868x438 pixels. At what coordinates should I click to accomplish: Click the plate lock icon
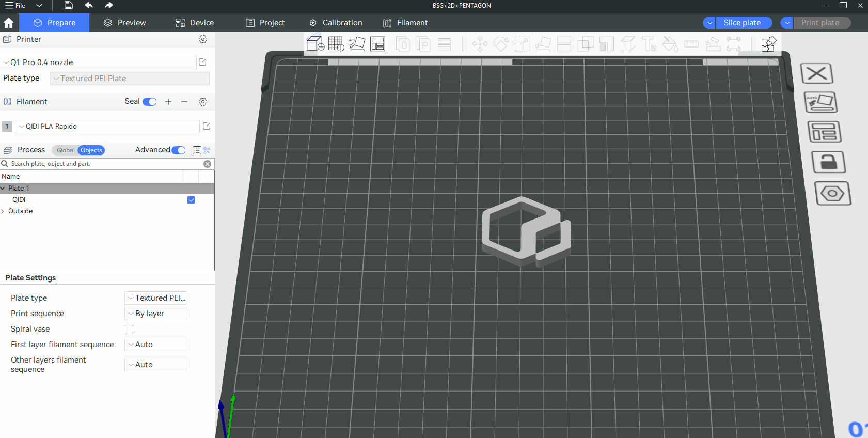coord(828,162)
